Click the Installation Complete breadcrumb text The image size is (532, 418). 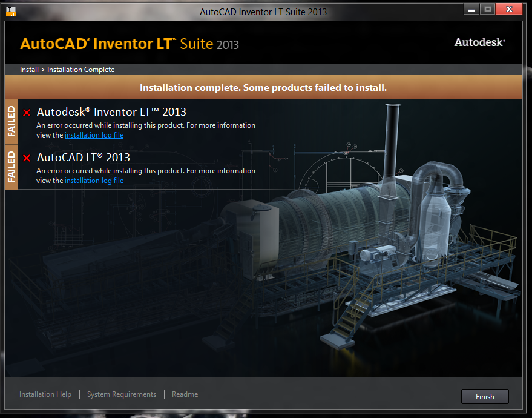coord(80,70)
